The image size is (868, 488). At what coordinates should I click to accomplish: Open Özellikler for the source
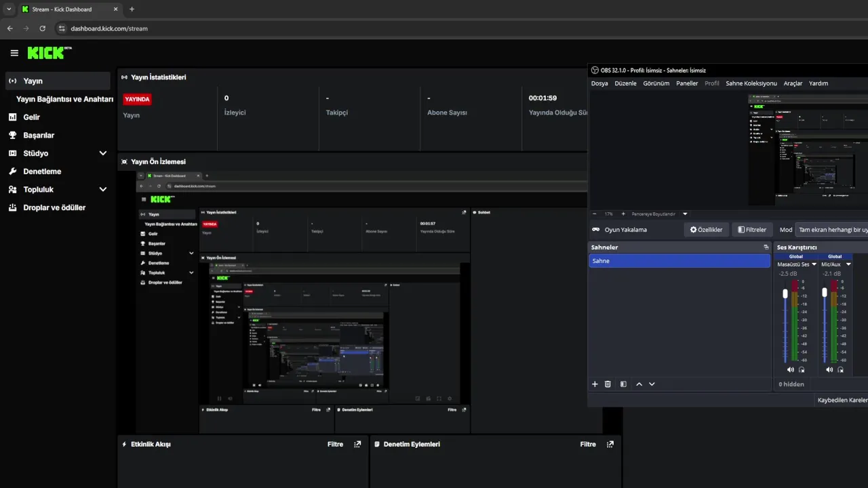[706, 230]
